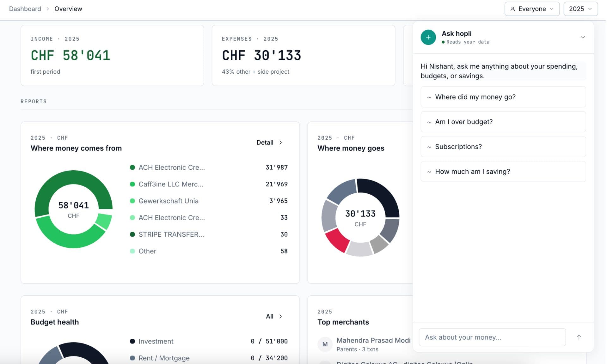Open merchant Mahendra Prasad Modi
This screenshot has width=607, height=364.
(x=373, y=340)
